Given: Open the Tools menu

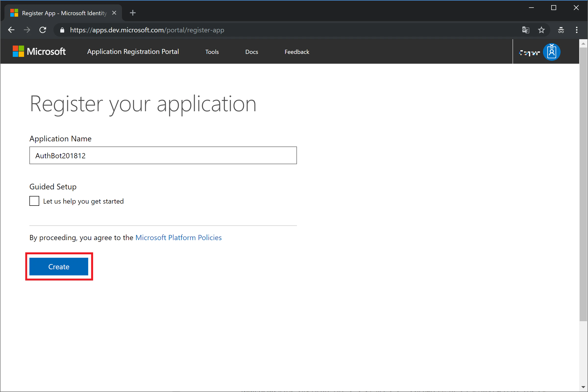Looking at the screenshot, I should click(212, 52).
